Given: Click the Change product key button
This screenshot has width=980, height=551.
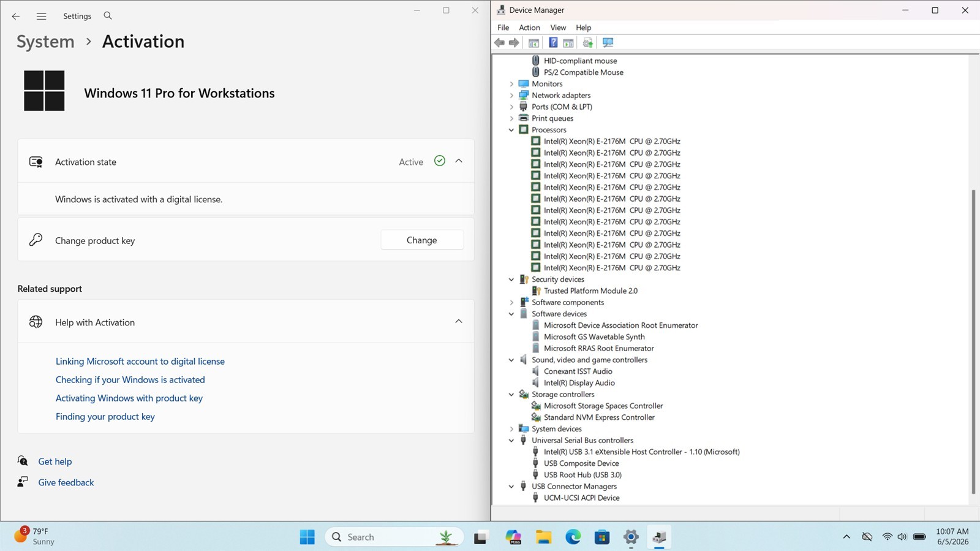Looking at the screenshot, I should 422,240.
